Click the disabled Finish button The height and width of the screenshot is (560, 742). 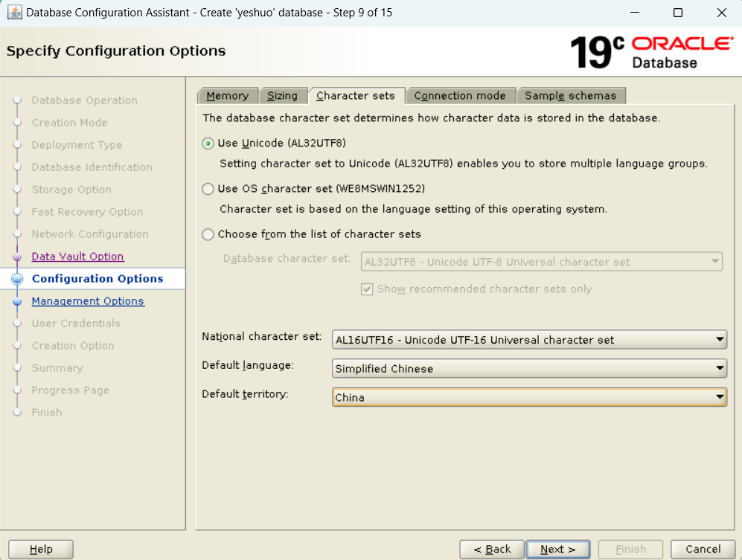click(630, 549)
